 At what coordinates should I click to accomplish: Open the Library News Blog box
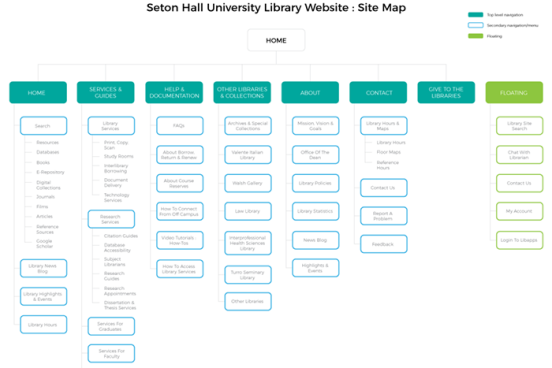(x=44, y=268)
